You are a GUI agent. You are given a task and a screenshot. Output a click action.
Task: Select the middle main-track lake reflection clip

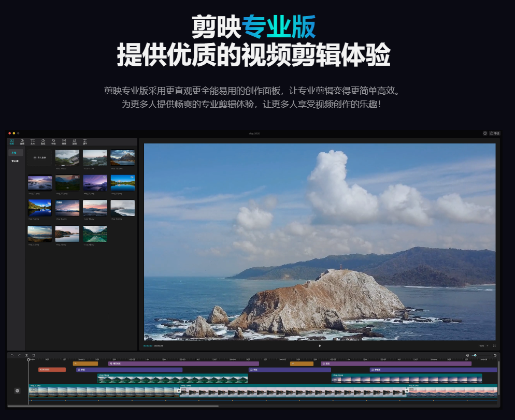coord(293,391)
